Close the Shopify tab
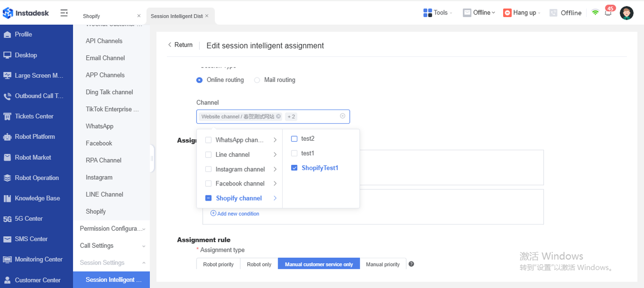This screenshot has width=644, height=288. (139, 16)
